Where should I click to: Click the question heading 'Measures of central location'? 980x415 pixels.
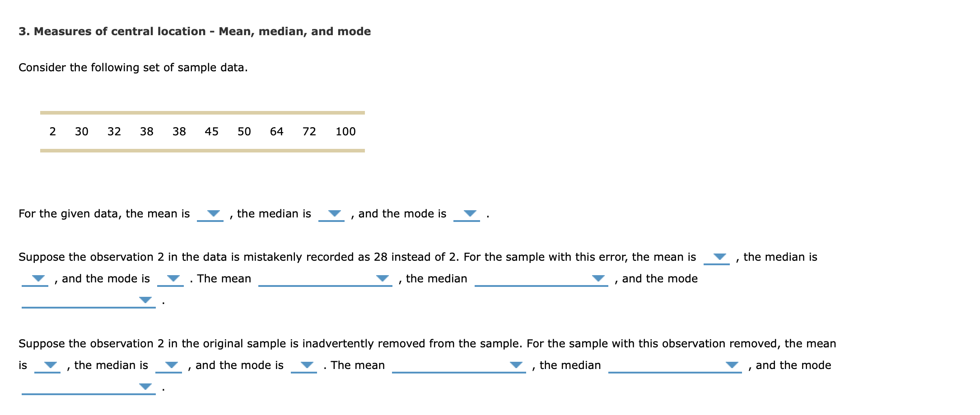click(x=194, y=31)
